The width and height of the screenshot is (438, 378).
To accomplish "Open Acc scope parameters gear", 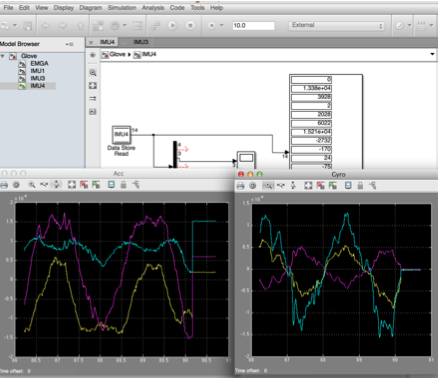I will click(x=16, y=184).
